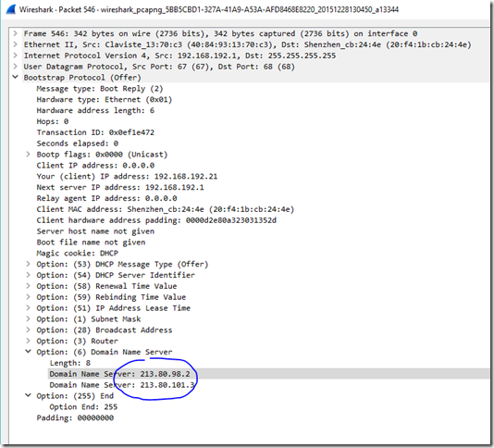
Task: Expand the Ethernet II row
Action: coord(15,44)
